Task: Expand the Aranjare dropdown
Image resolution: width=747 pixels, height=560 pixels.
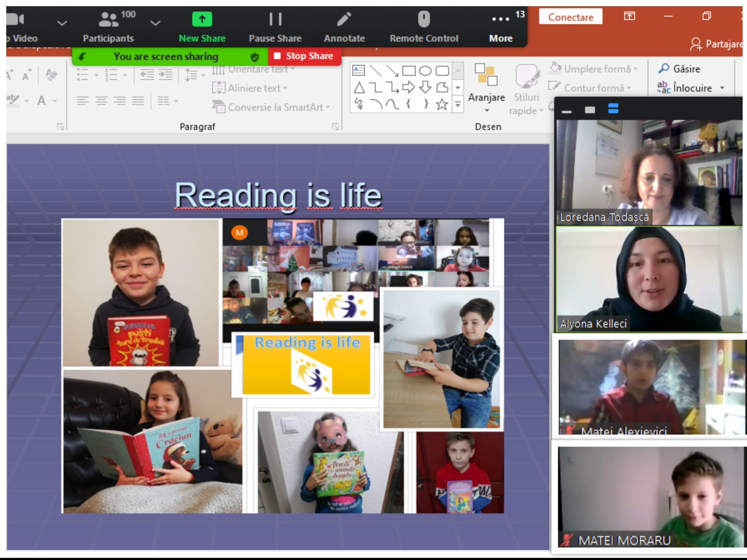Action: pyautogui.click(x=487, y=110)
